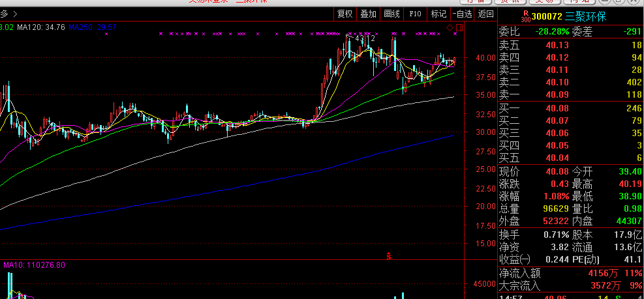Viewport: 644px width, 299px height.
Task: Click the PE(动) value 41.1
Action: [632, 260]
